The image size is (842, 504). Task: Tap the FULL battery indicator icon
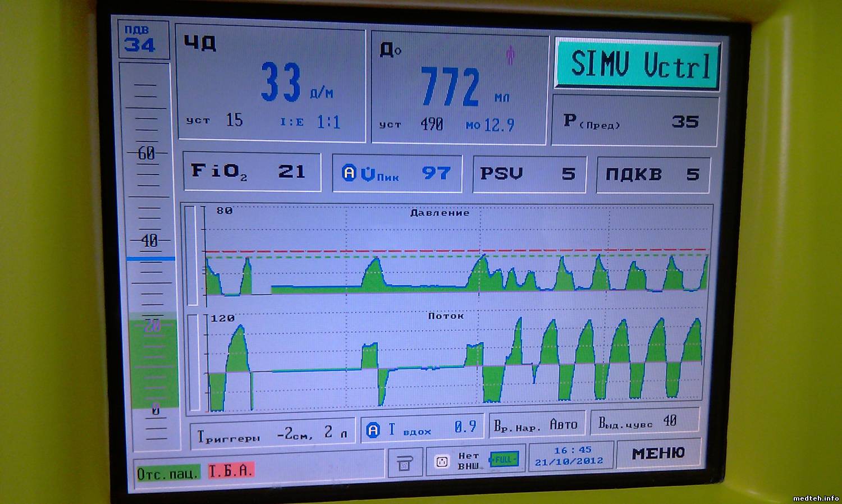[504, 460]
